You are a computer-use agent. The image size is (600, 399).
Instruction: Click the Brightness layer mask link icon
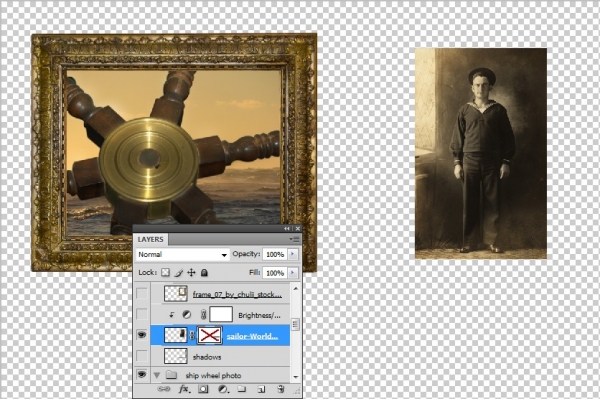tap(204, 314)
